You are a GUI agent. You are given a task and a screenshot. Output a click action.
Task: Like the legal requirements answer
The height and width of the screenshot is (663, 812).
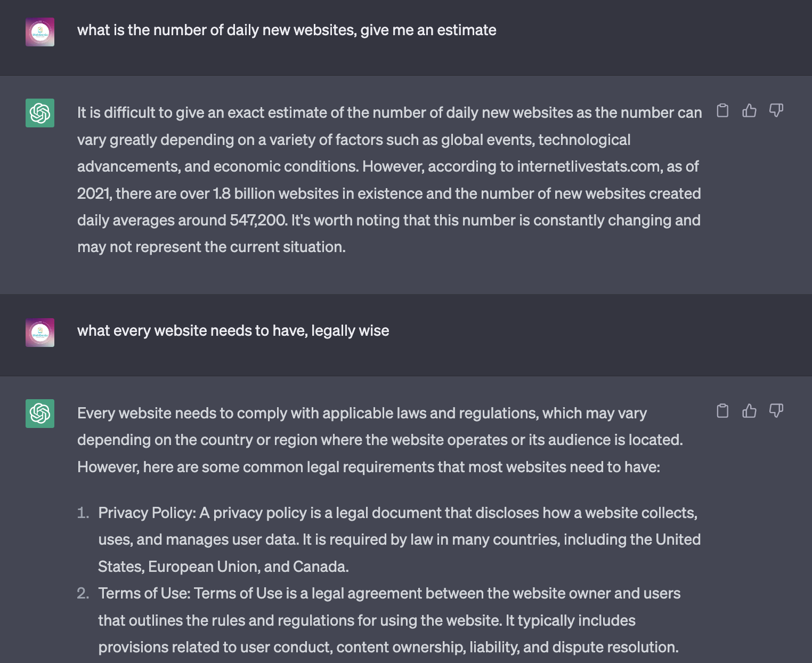tap(749, 411)
